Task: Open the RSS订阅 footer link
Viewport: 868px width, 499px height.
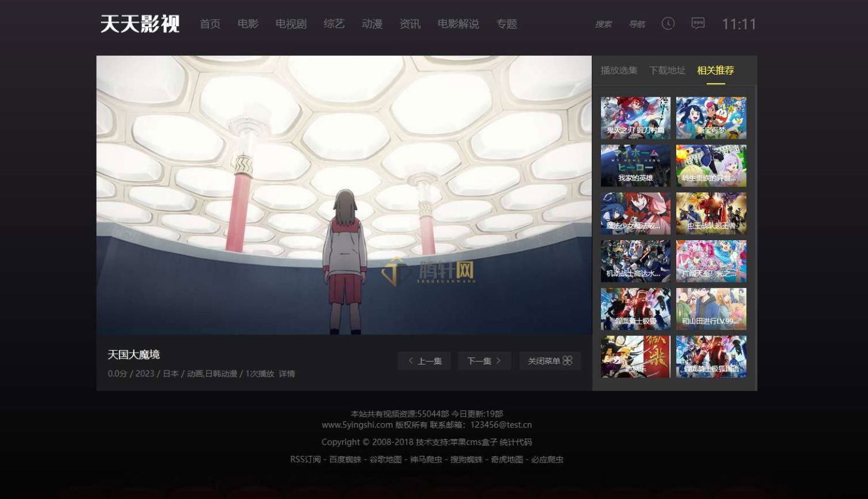Action: [x=305, y=460]
